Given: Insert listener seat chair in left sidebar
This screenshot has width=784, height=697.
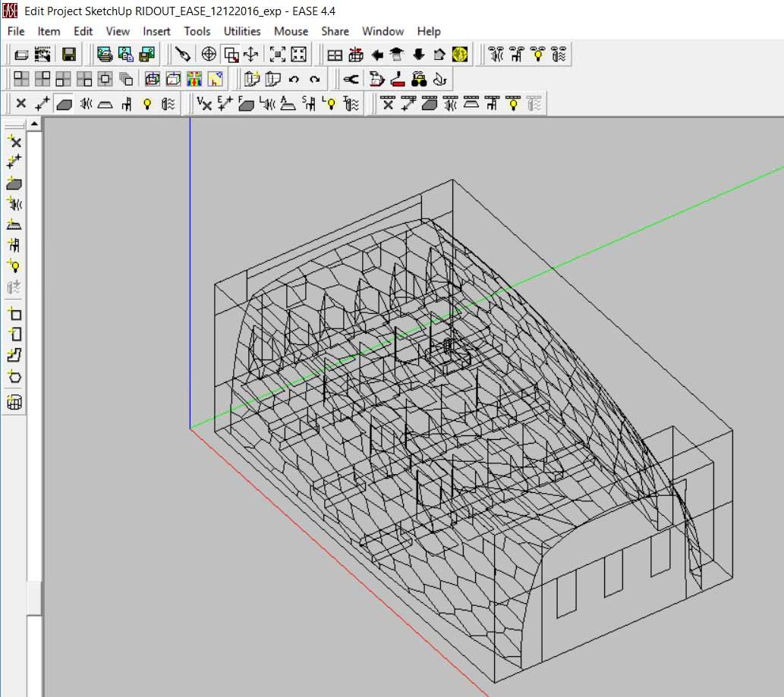Looking at the screenshot, I should [14, 245].
